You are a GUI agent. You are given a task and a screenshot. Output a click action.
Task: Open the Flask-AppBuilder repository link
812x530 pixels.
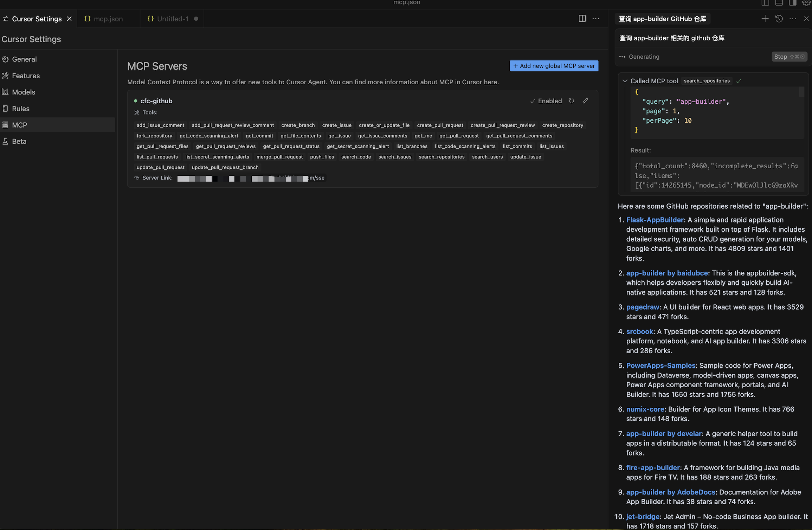[655, 220]
